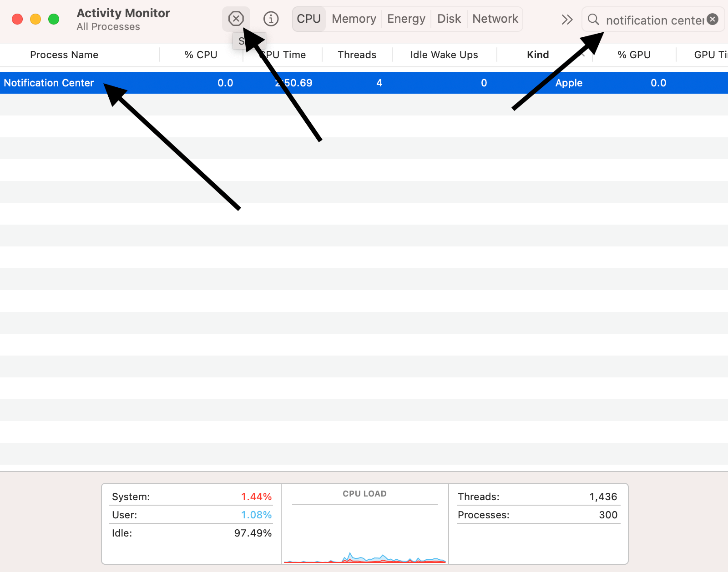
Task: Sort by % CPU column header
Action: pos(201,55)
